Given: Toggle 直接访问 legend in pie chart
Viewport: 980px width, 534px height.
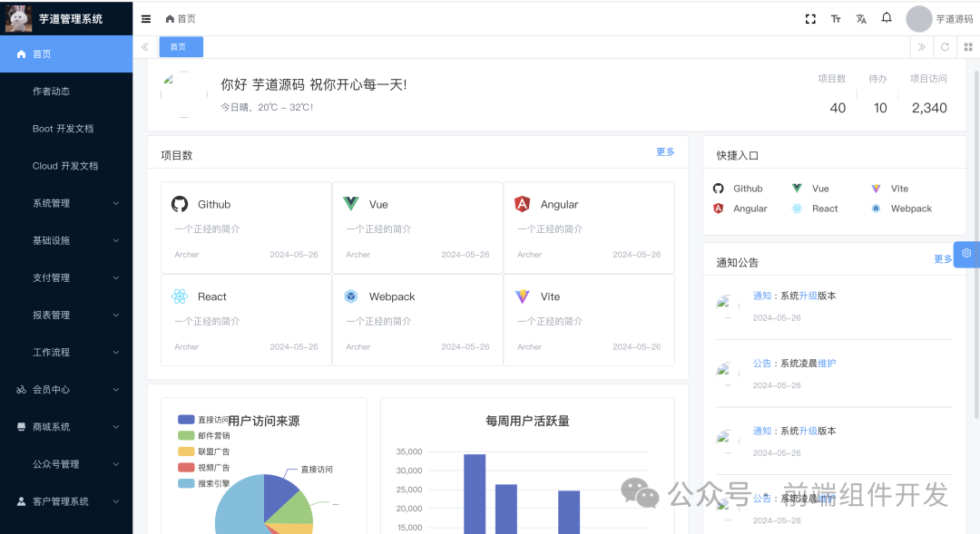Looking at the screenshot, I should coord(203,420).
